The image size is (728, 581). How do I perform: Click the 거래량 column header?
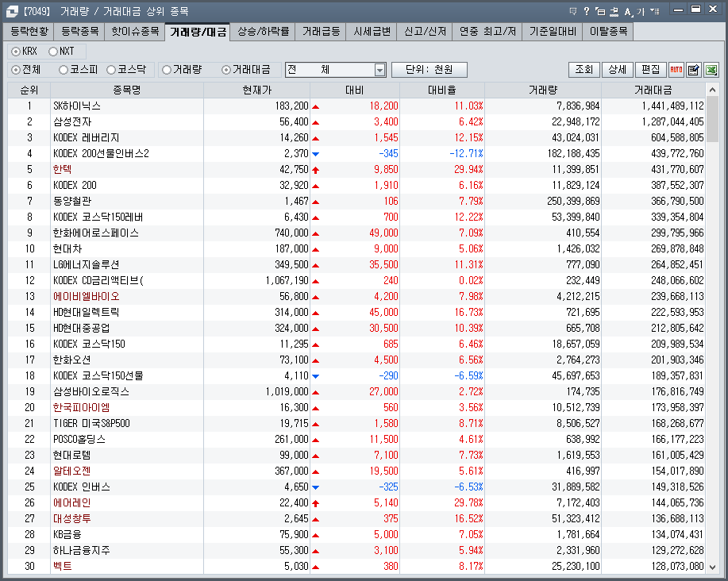click(x=543, y=90)
